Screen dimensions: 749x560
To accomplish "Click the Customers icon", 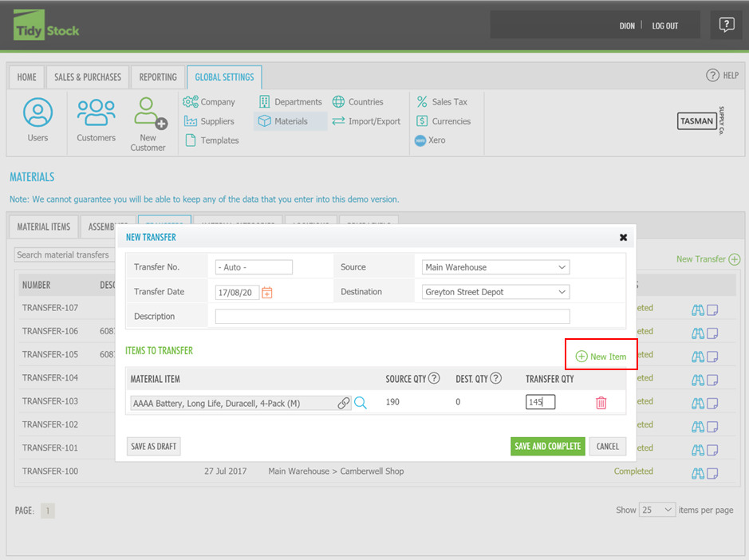I will [96, 113].
